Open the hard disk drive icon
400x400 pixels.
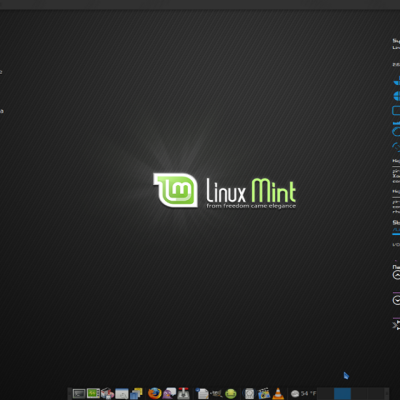(249, 394)
